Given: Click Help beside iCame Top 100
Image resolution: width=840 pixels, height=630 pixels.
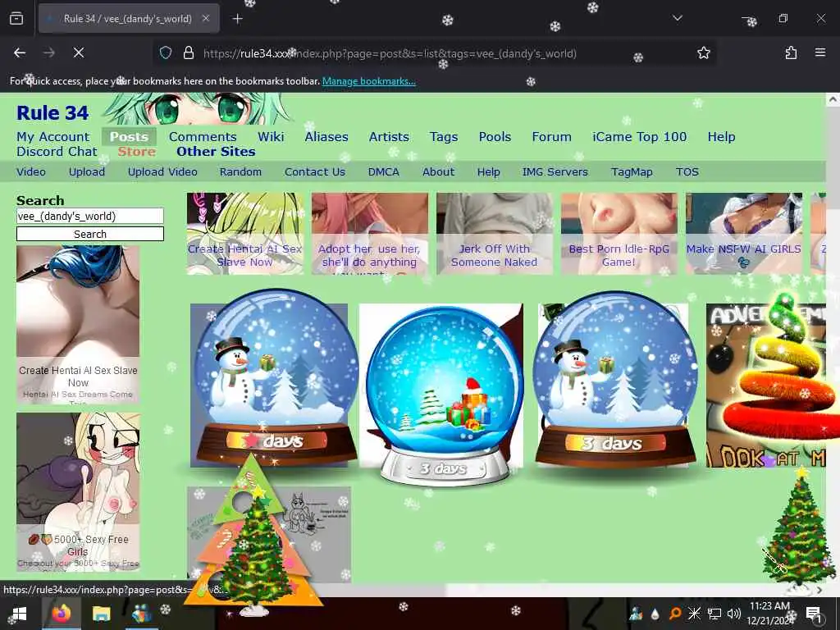Looking at the screenshot, I should pos(721,137).
